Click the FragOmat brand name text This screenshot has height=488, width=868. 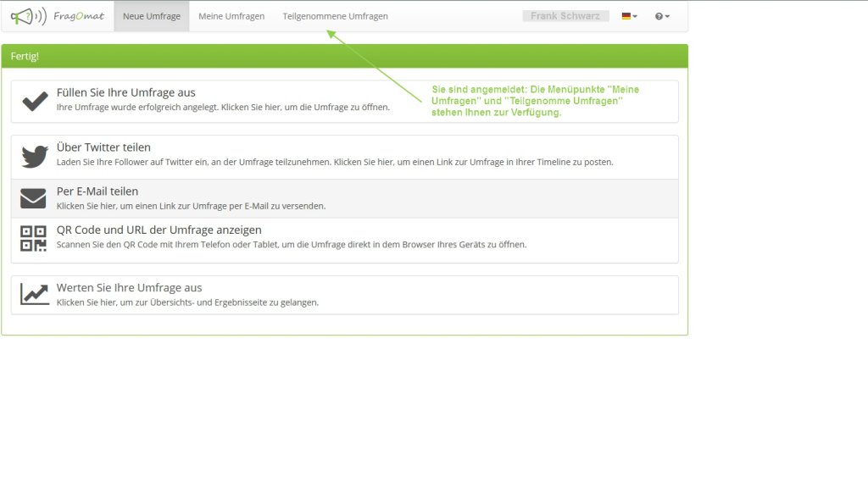coord(79,16)
